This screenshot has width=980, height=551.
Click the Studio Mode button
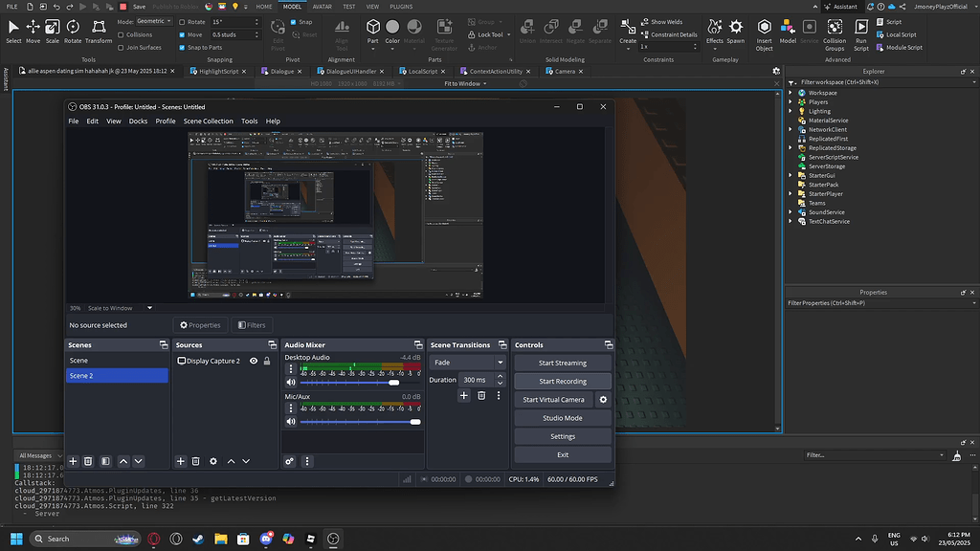point(562,417)
